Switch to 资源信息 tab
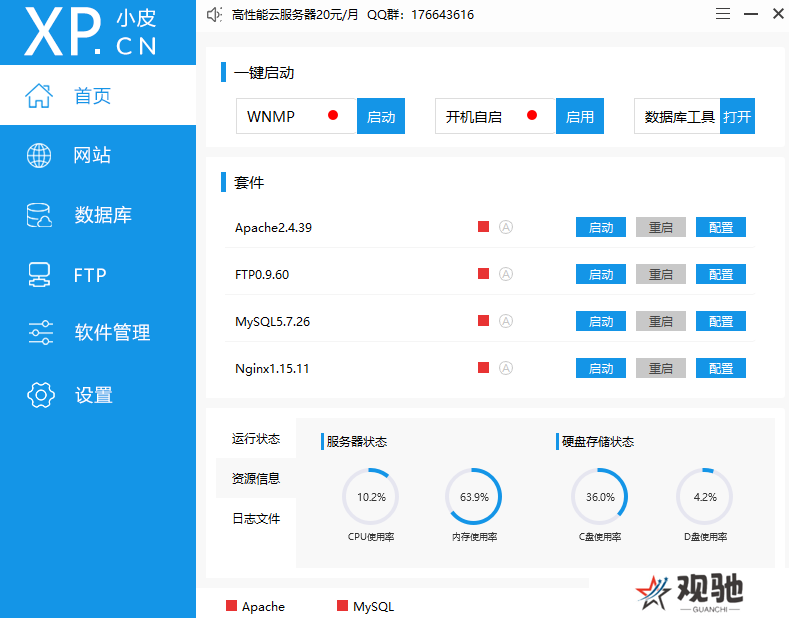This screenshot has height=618, width=789. pos(256,478)
